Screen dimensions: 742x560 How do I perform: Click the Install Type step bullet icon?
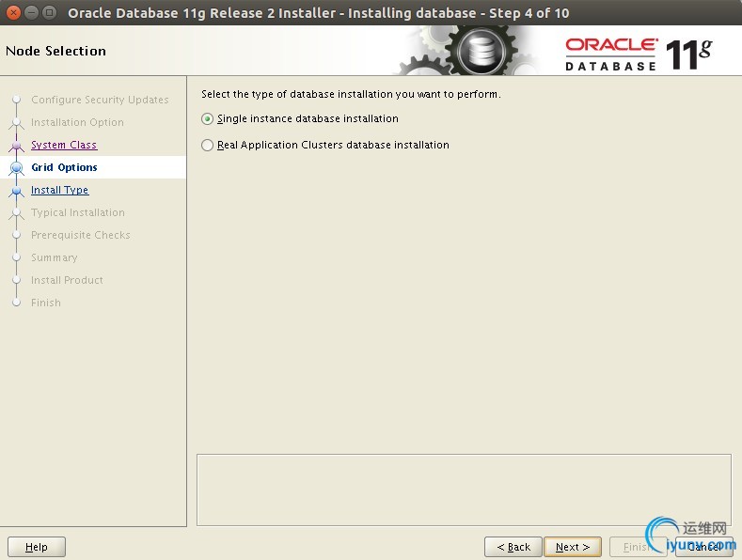17,190
